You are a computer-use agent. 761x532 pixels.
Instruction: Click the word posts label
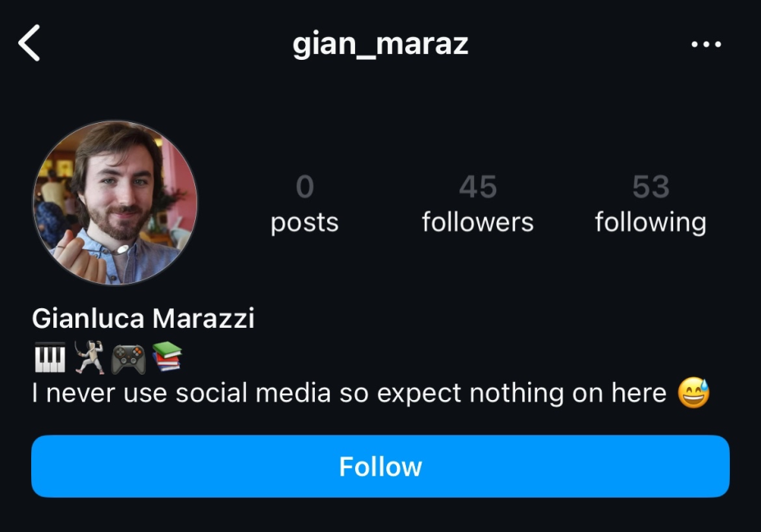pyautogui.click(x=305, y=223)
